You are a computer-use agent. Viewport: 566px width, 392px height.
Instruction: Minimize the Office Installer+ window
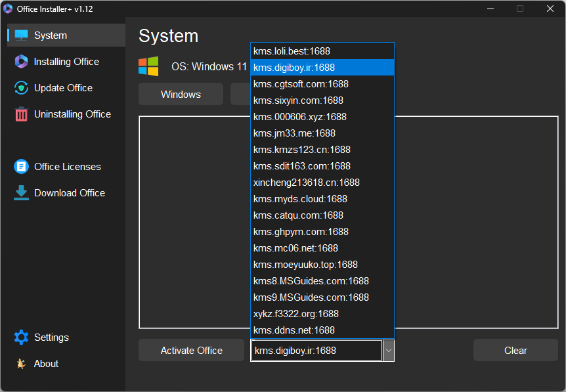point(490,9)
